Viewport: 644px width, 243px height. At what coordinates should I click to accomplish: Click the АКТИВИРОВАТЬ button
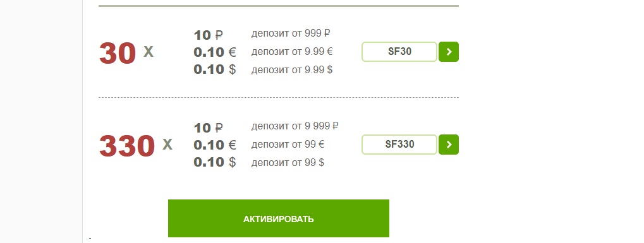coord(279,218)
